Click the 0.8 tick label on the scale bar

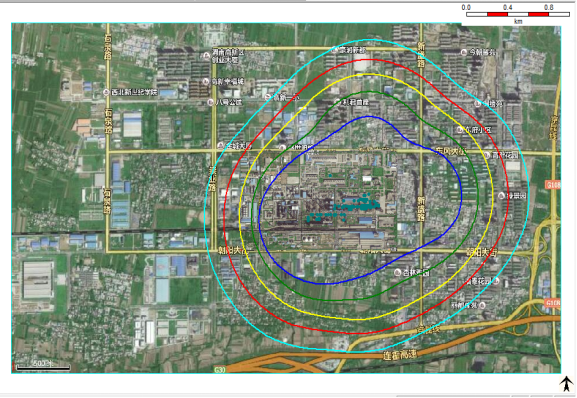(548, 7)
